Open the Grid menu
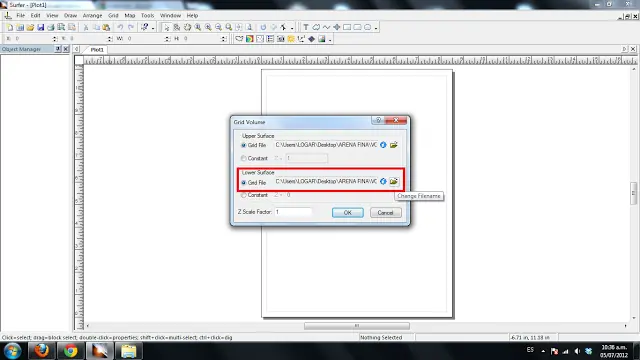This screenshot has width=640, height=360. click(113, 16)
